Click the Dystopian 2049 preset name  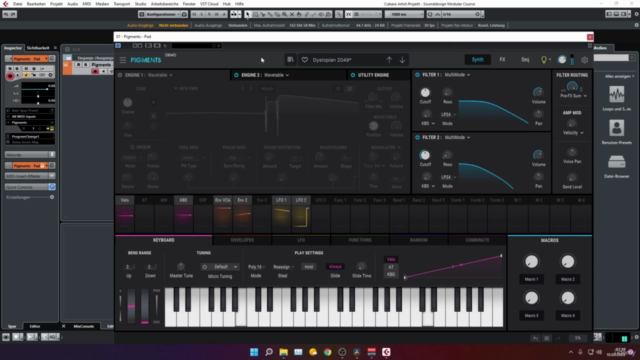332,60
